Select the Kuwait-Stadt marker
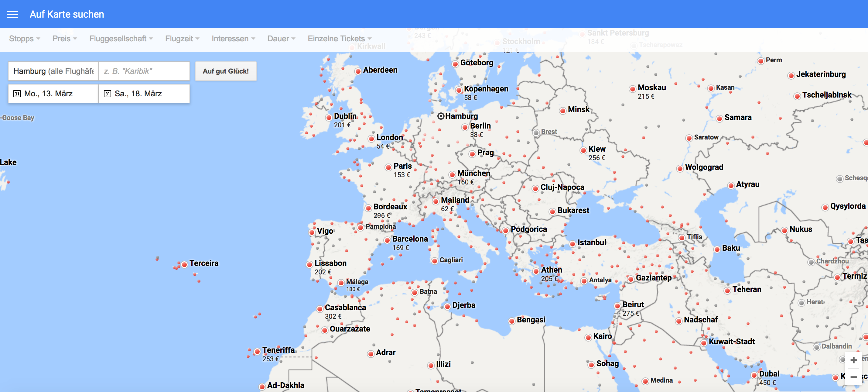 click(x=704, y=342)
